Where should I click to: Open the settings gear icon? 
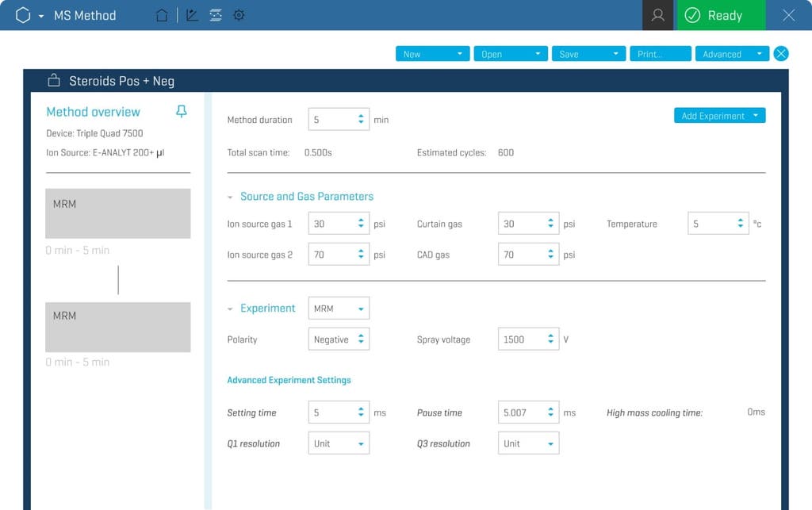click(x=239, y=15)
